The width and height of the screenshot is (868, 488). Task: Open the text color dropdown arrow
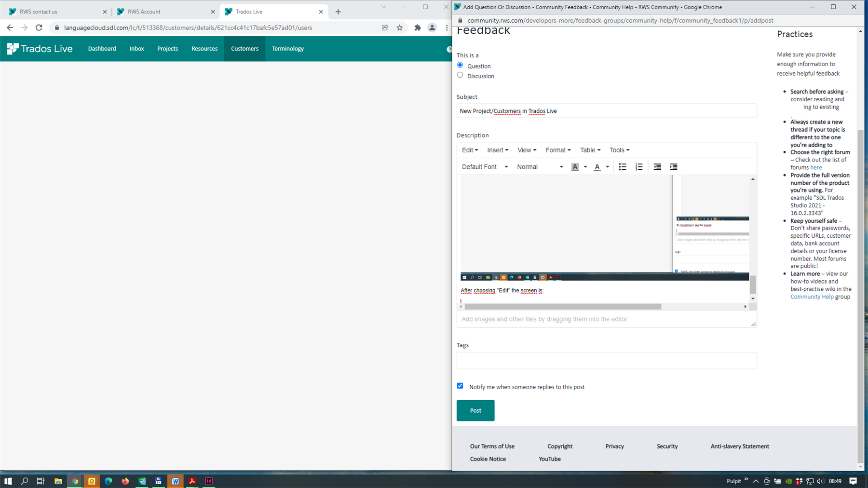click(x=607, y=166)
